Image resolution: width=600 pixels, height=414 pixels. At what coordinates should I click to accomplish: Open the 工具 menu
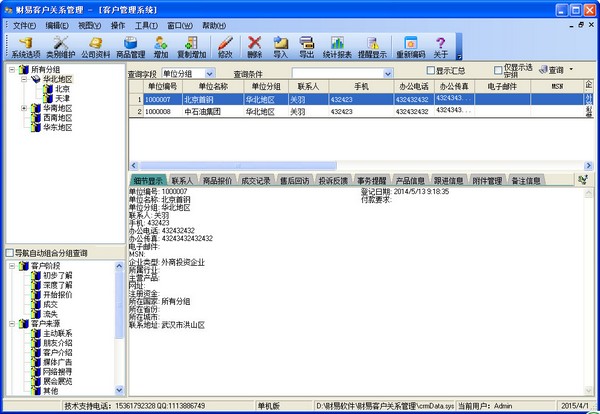146,26
